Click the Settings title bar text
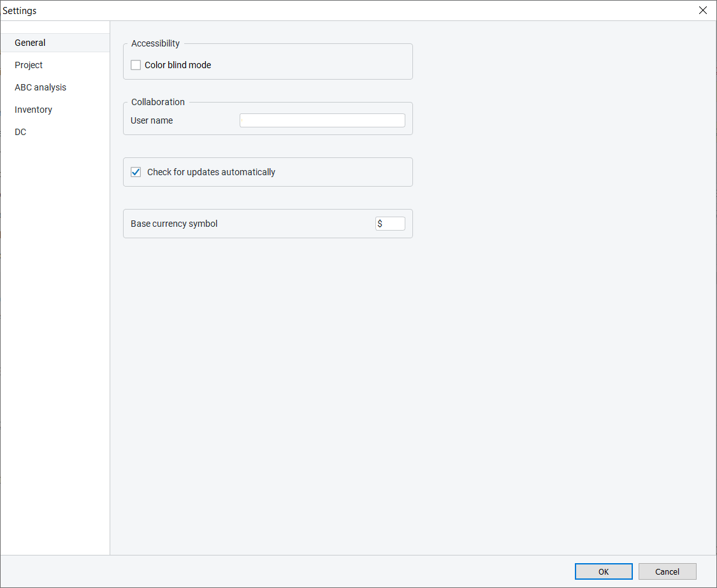Screen dimensions: 717x588 coord(20,11)
